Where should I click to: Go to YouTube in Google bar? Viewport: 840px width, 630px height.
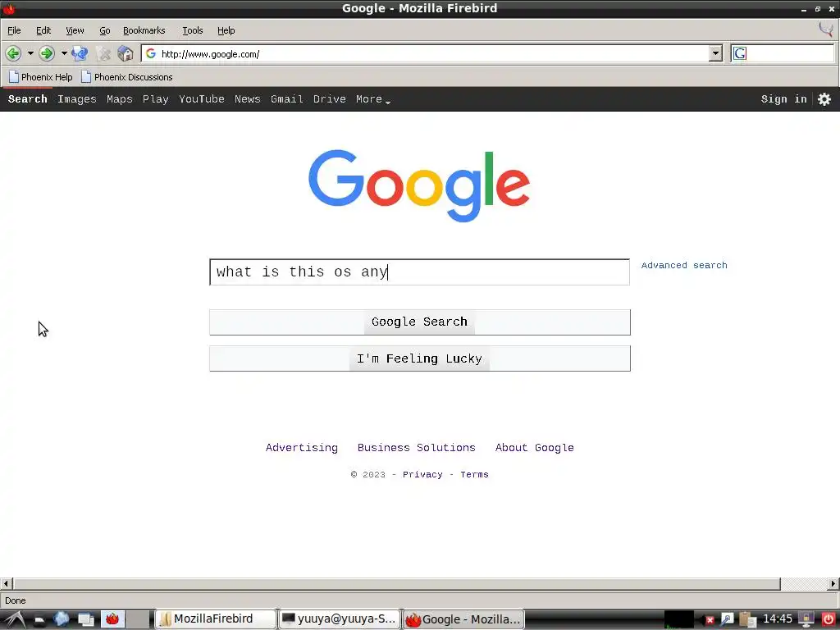click(x=202, y=99)
